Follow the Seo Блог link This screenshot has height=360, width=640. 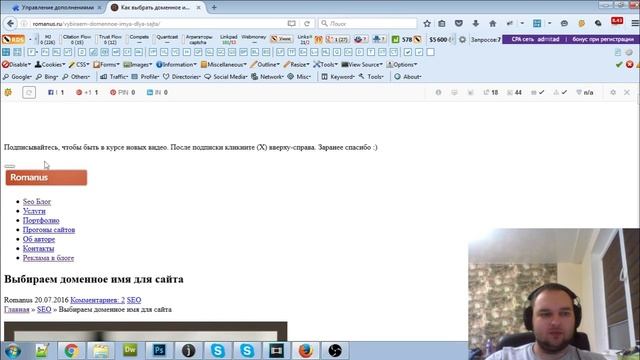pos(37,202)
